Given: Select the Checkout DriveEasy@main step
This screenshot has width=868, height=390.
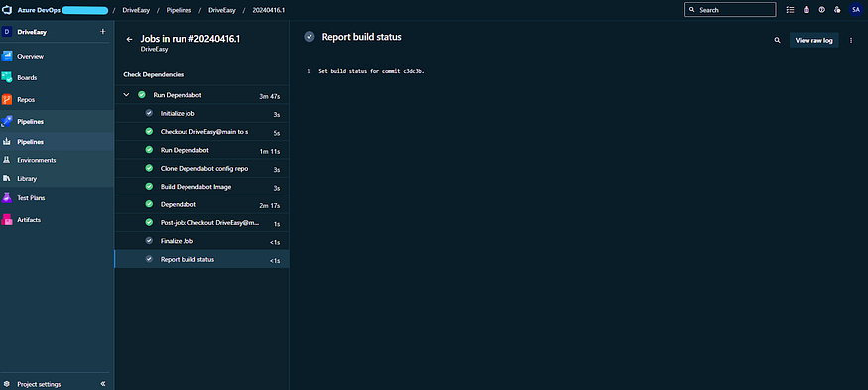Looking at the screenshot, I should coord(201,132).
